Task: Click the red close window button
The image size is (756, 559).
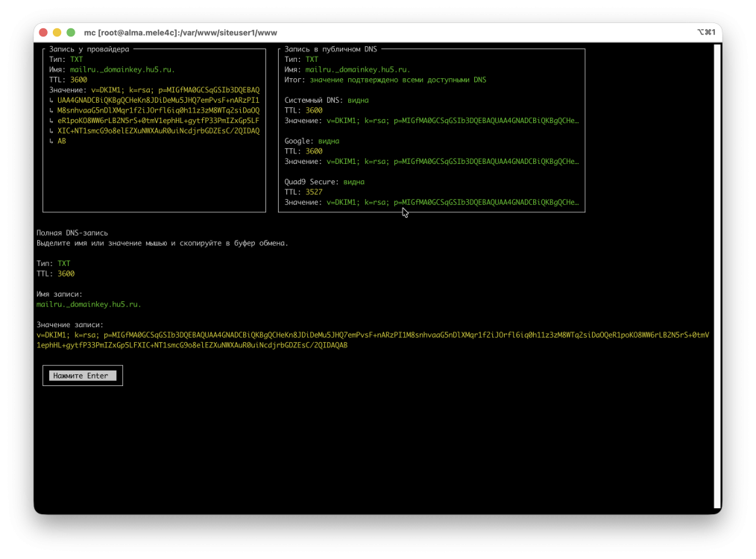Action: coord(43,32)
